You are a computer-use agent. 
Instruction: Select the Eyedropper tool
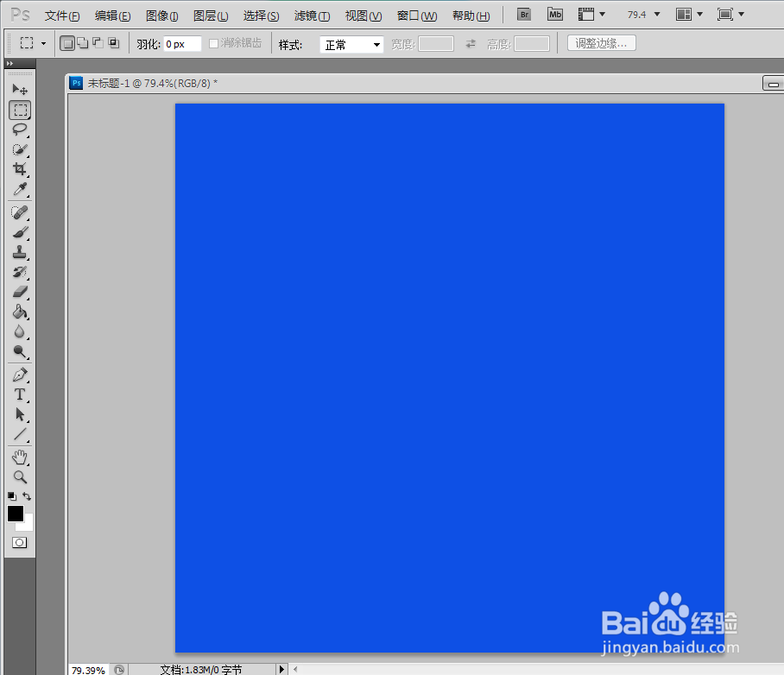pyautogui.click(x=20, y=189)
